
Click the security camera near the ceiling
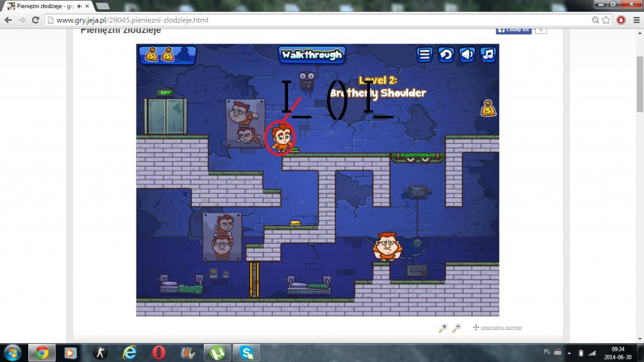click(307, 81)
